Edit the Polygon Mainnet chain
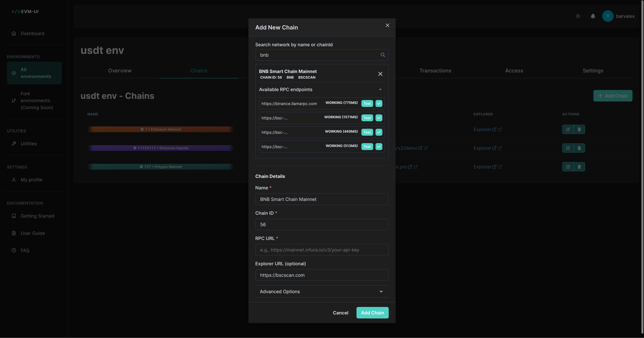644x338 pixels. tap(568, 167)
